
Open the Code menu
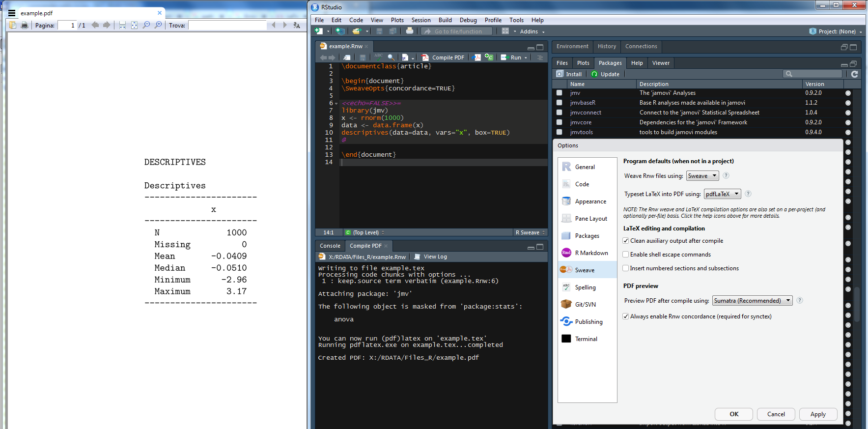pos(356,20)
